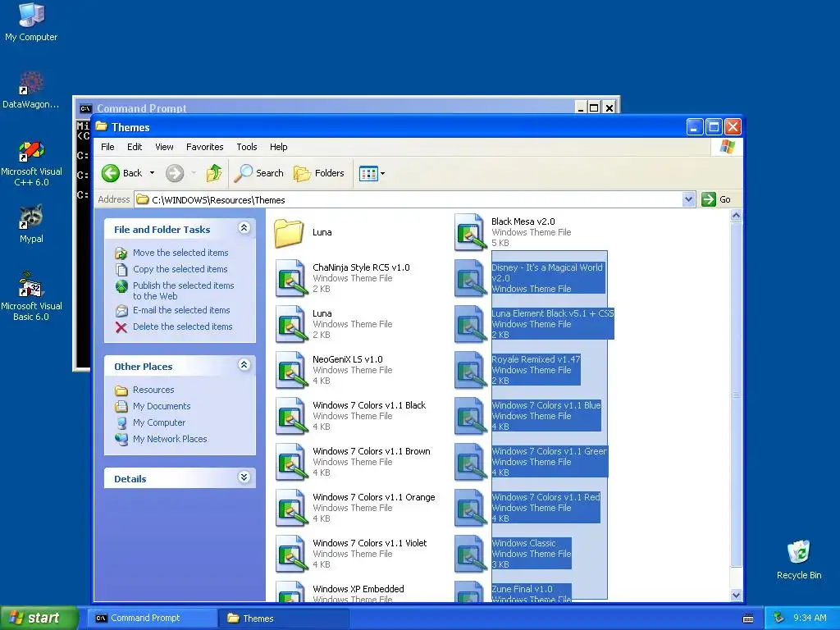Open the Views icon in the toolbar
840x630 pixels.
(x=368, y=174)
